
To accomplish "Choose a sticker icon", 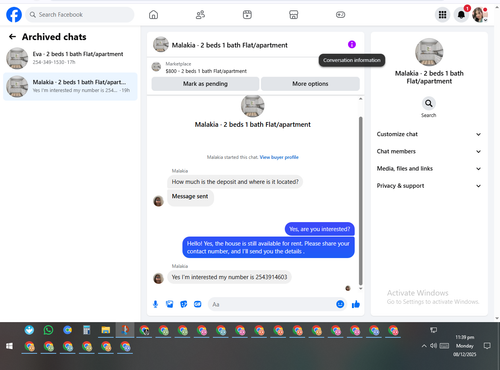I will [184, 304].
